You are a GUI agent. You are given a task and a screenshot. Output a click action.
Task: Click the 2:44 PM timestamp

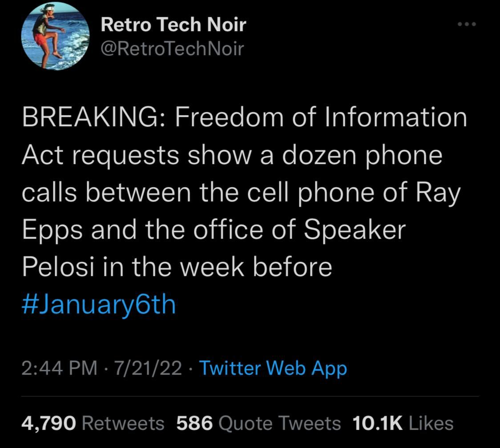59,368
